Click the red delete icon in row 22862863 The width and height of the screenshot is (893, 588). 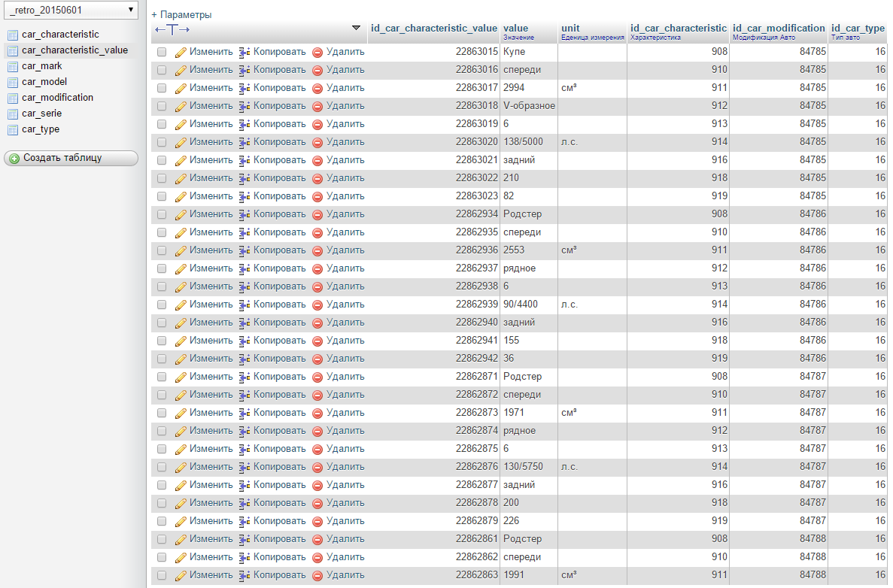click(317, 575)
